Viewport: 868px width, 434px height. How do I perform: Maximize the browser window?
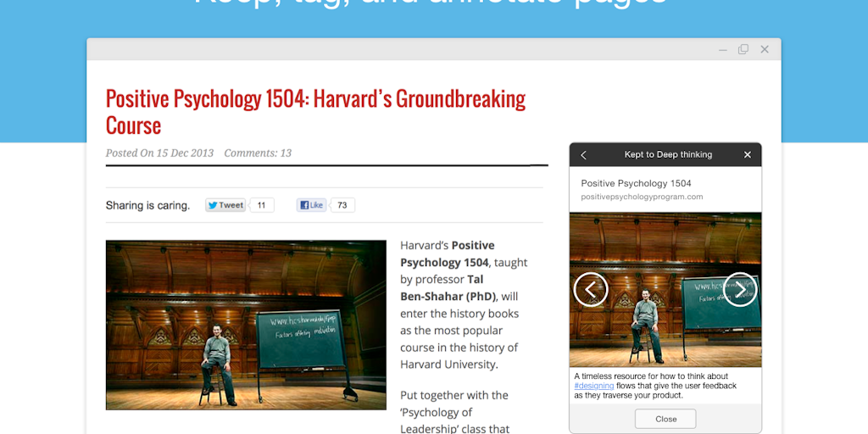(743, 49)
